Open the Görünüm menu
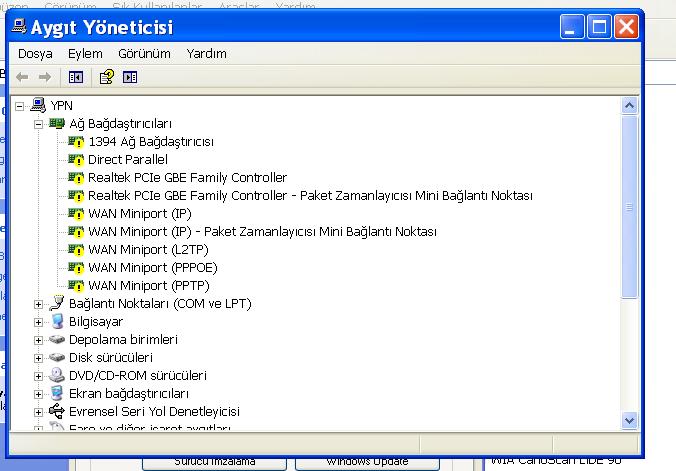 pyautogui.click(x=144, y=54)
